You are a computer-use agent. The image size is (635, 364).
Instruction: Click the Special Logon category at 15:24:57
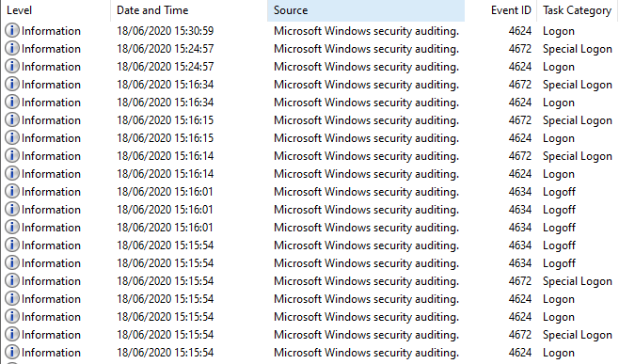[577, 50]
